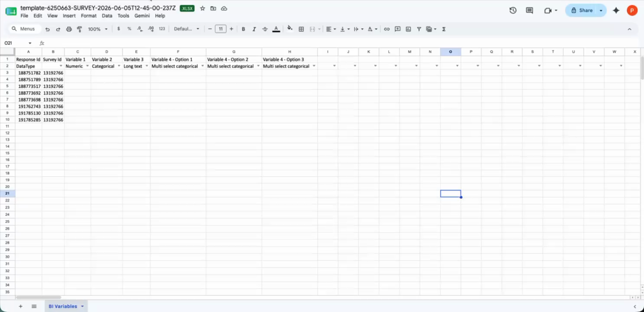Viewport: 644px width, 312px height.
Task: Open text wrapping options
Action: point(358,29)
